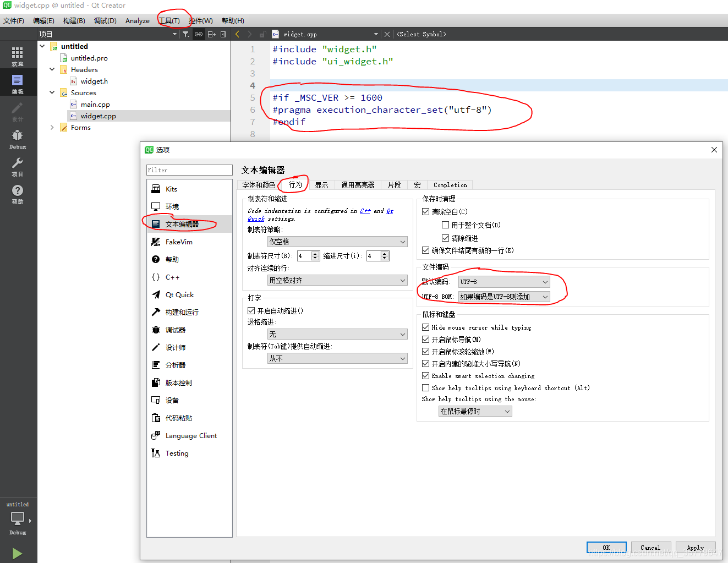Open 对齐连续的行 dropdown showing 用空格对齐

pyautogui.click(x=337, y=280)
